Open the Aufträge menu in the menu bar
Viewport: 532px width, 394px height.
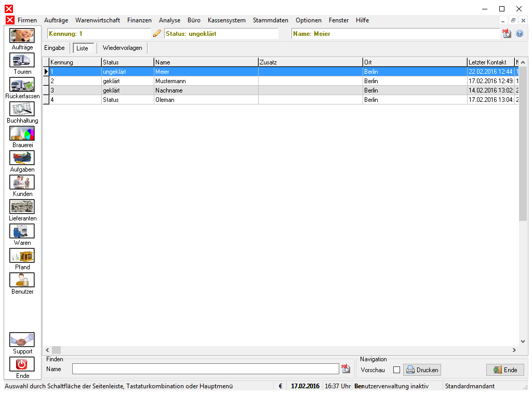tap(56, 20)
